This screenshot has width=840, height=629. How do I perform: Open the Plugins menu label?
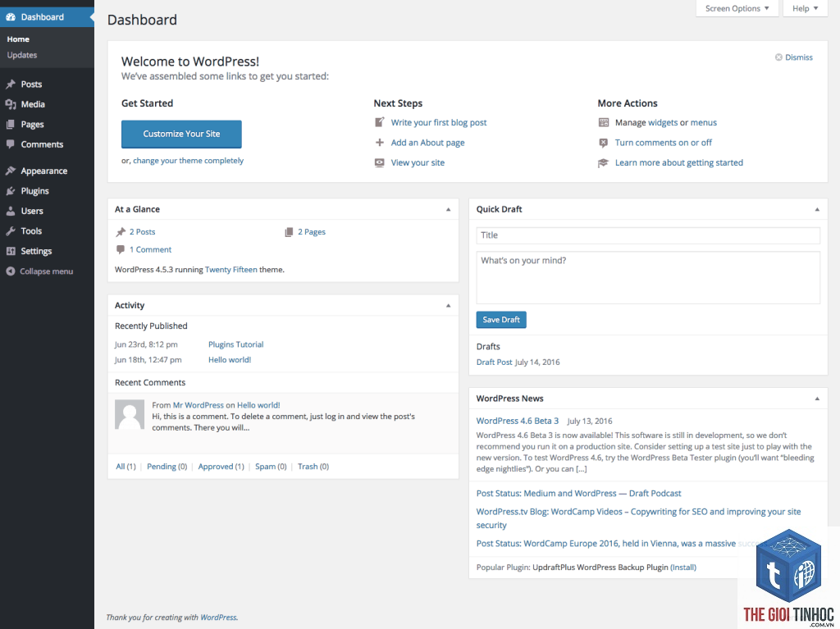click(34, 191)
